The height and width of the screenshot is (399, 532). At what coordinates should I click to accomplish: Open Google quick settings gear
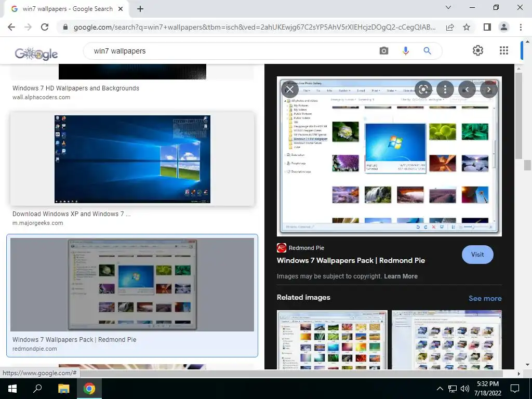(x=478, y=50)
